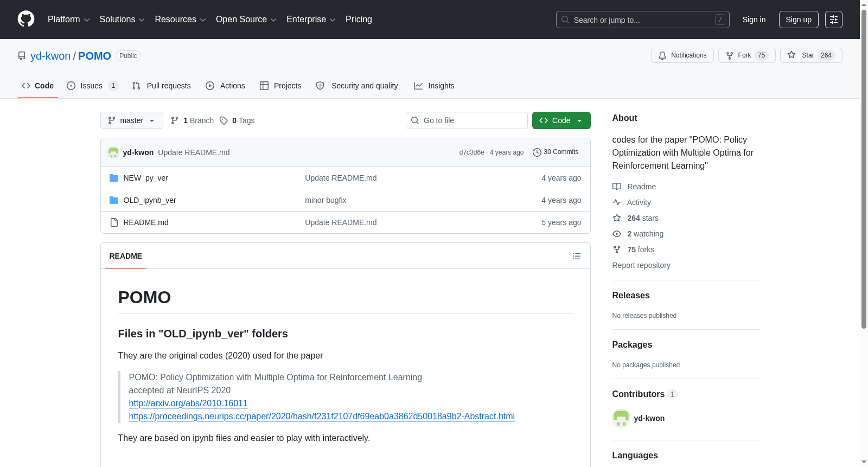Click the star icon in Star button
Image resolution: width=868 pixels, height=467 pixels.
(x=792, y=55)
